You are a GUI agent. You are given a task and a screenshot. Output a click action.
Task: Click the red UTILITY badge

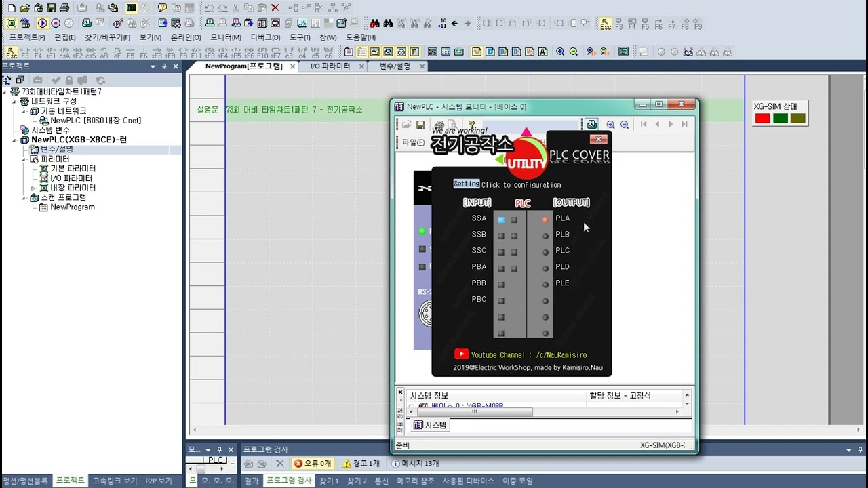coord(526,159)
